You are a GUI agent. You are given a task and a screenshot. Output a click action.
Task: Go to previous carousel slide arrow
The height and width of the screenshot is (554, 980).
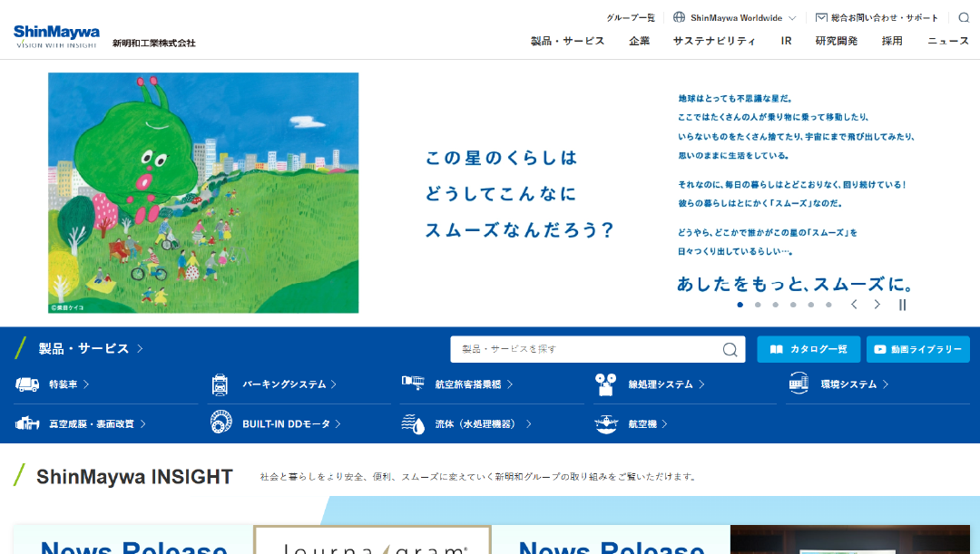tap(854, 305)
